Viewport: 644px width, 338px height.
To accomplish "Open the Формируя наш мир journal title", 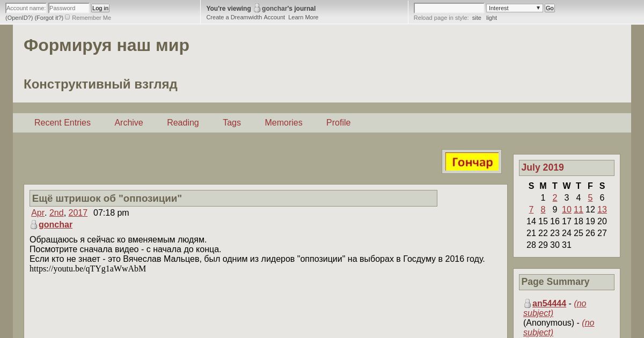I will tap(106, 46).
